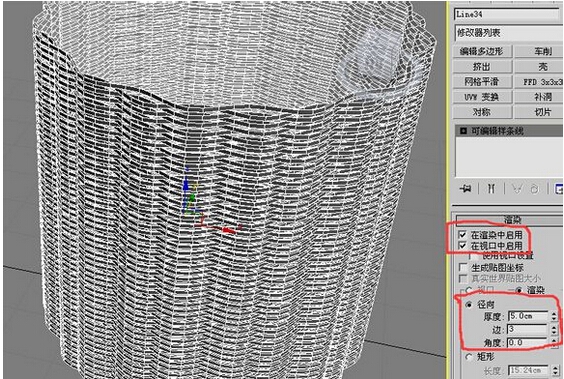This screenshot has height=379, width=564.
Task: Apply FFD 3x3x3 modifier
Action: coord(539,82)
